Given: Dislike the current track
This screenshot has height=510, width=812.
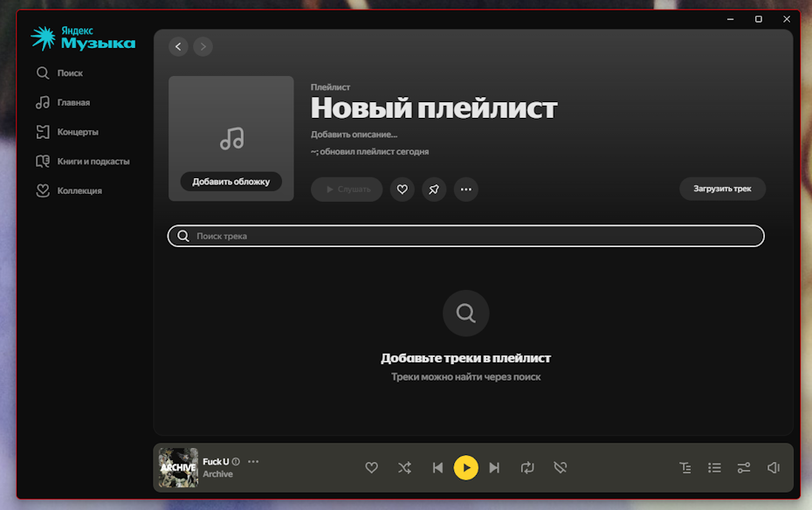Looking at the screenshot, I should coord(559,467).
